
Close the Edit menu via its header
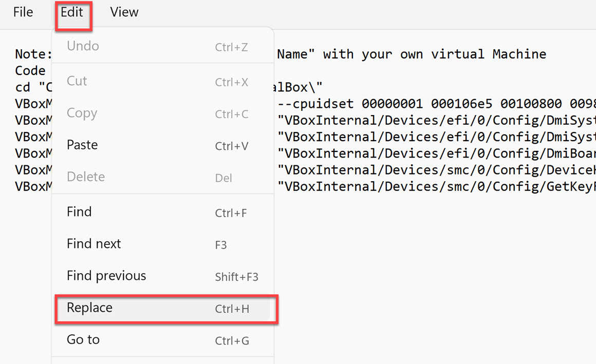72,12
